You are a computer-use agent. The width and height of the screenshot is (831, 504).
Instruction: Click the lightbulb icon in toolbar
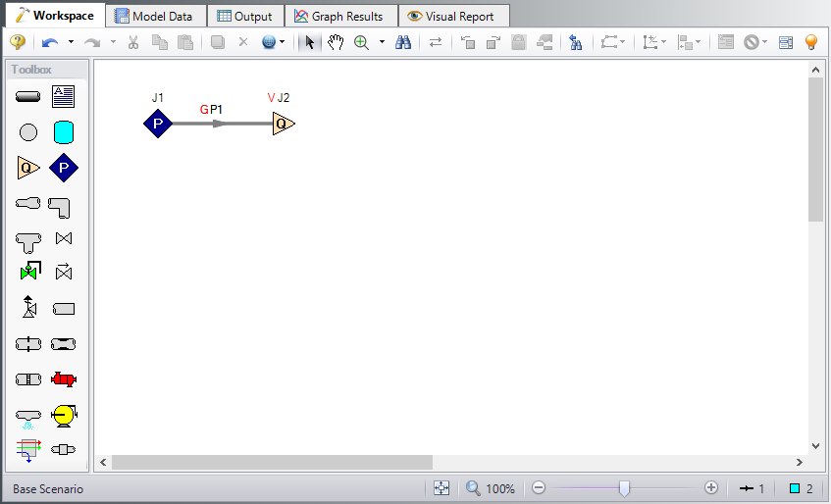click(811, 42)
